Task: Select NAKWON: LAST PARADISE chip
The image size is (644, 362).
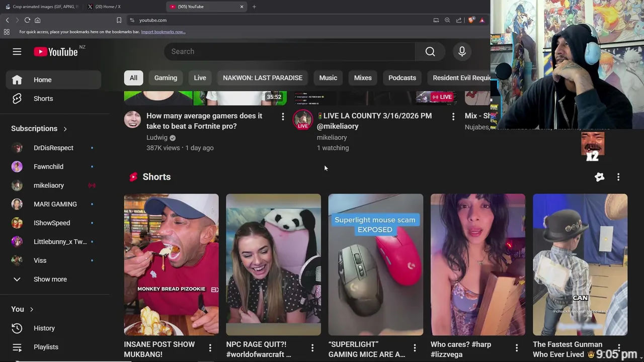Action: [263, 78]
